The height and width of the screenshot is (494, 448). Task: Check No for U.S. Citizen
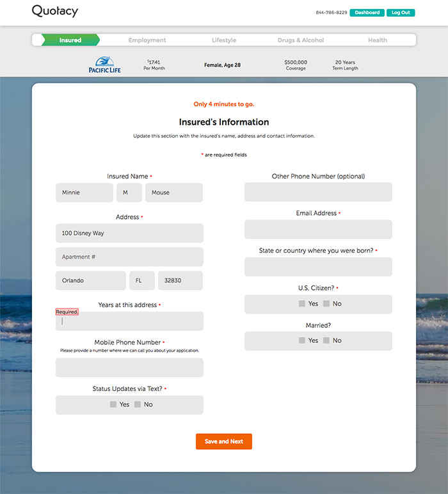click(326, 304)
